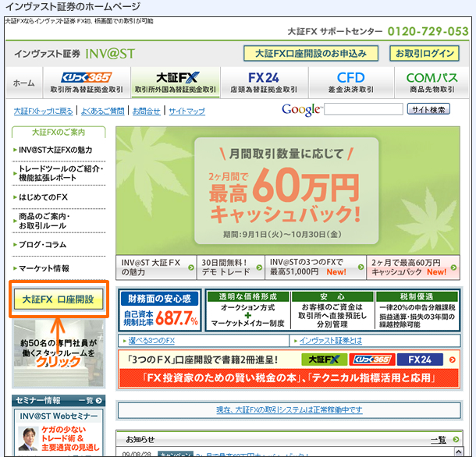
Task: Click the 税制優遇 panel
Action: [x=417, y=310]
